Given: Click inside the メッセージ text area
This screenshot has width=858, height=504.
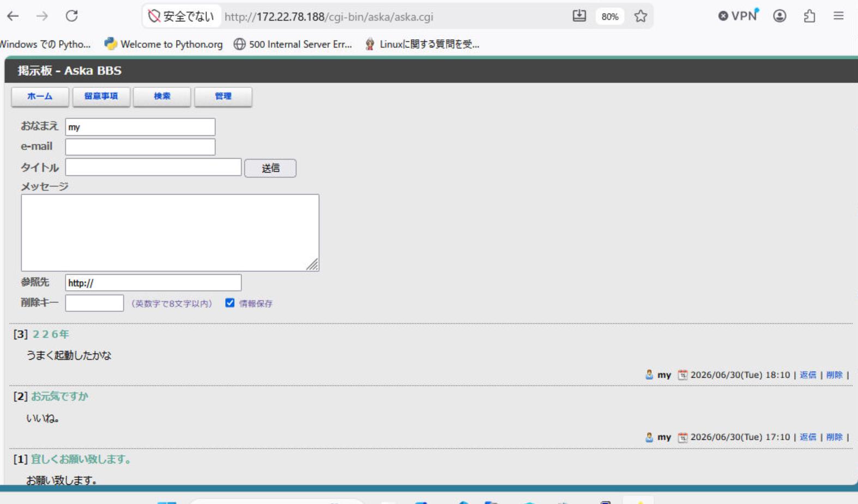Looking at the screenshot, I should (170, 233).
